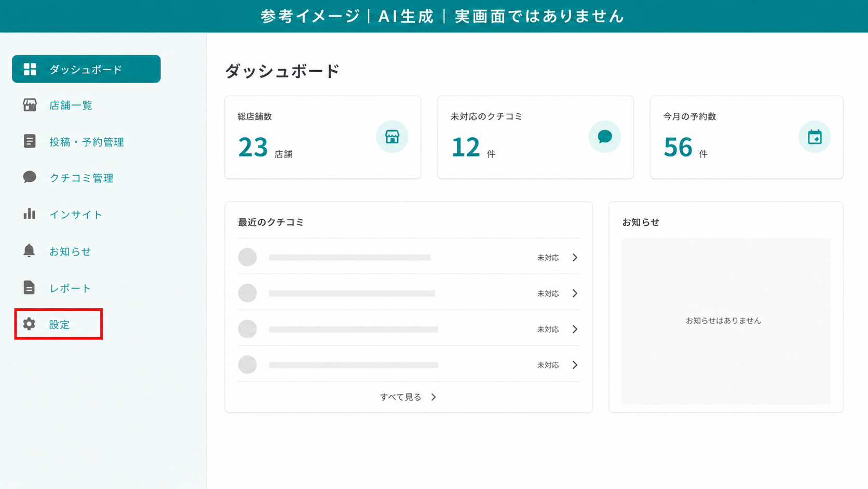
Task: Open the インサイト page
Action: point(76,214)
